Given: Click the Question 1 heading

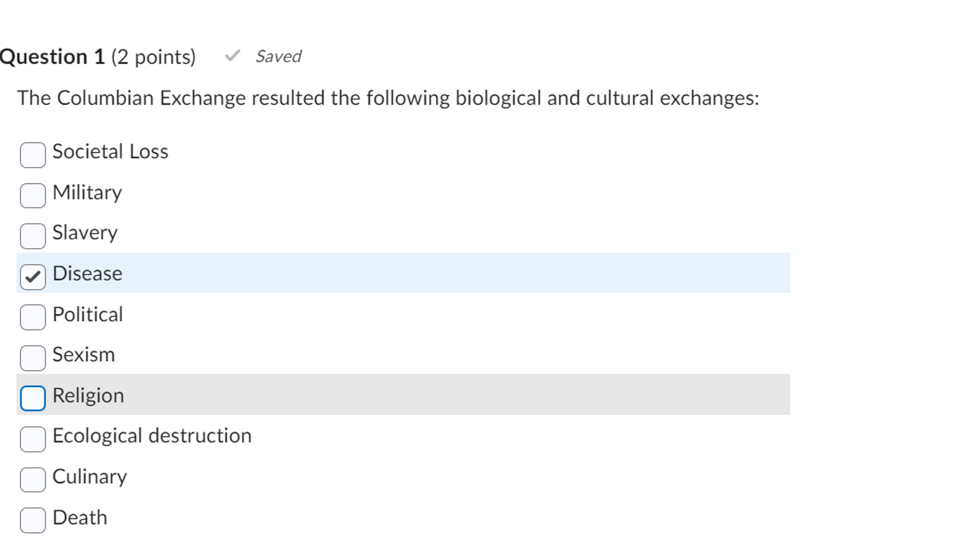Looking at the screenshot, I should click(52, 57).
